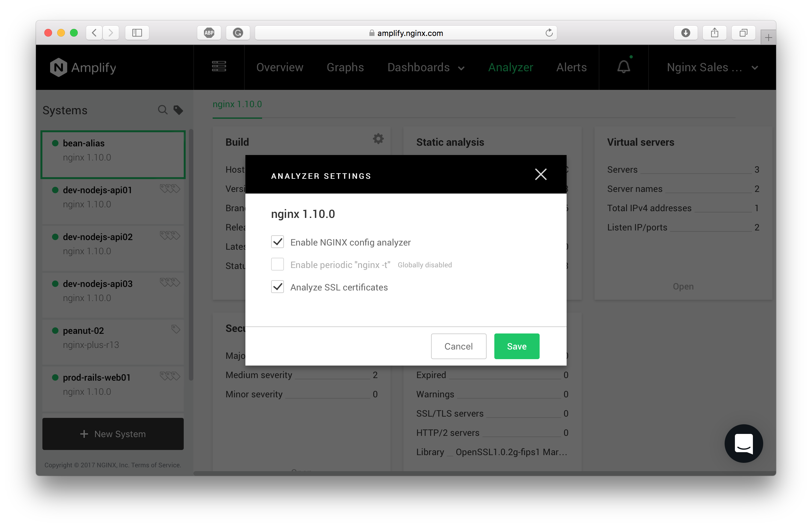Click the amplify.nginx.com address bar

[406, 33]
